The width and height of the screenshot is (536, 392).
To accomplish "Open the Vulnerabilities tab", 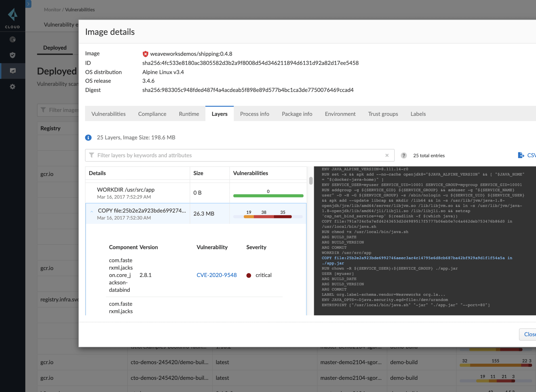I will click(108, 114).
